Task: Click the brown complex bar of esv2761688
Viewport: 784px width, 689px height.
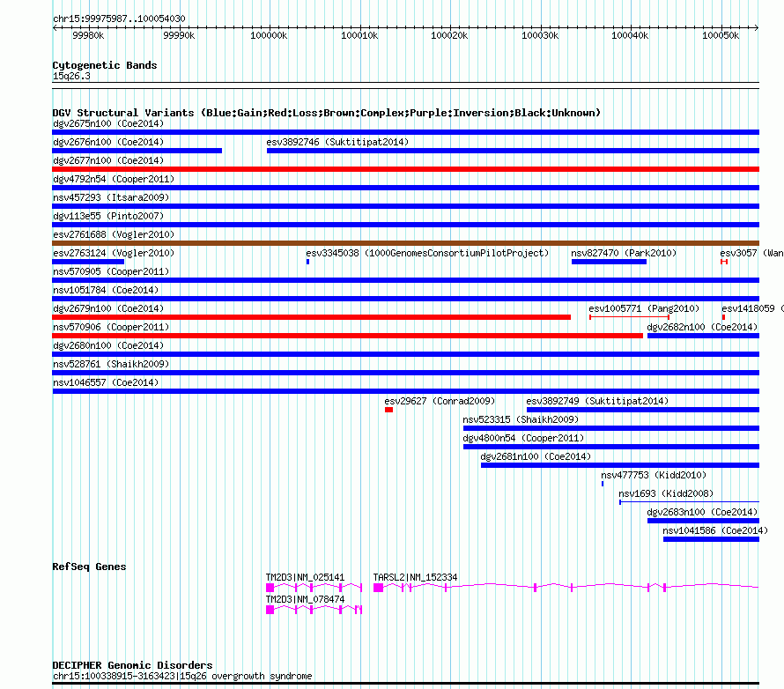Action: coord(405,243)
